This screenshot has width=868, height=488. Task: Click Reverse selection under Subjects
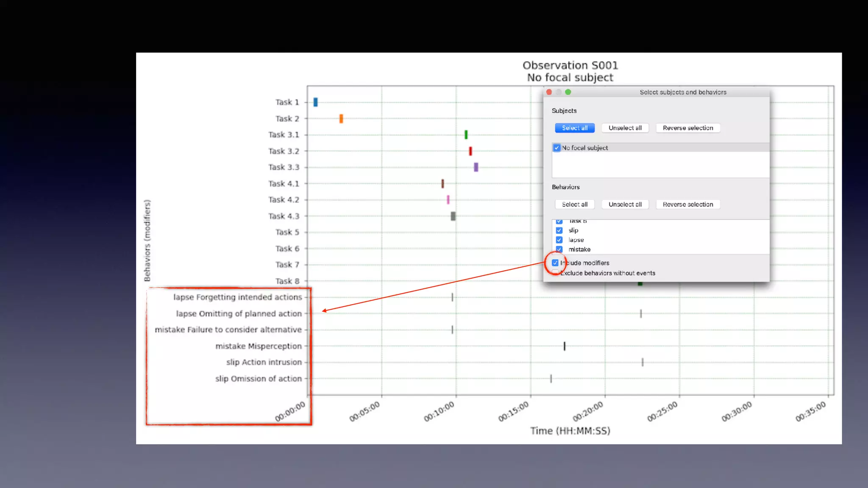pyautogui.click(x=687, y=128)
